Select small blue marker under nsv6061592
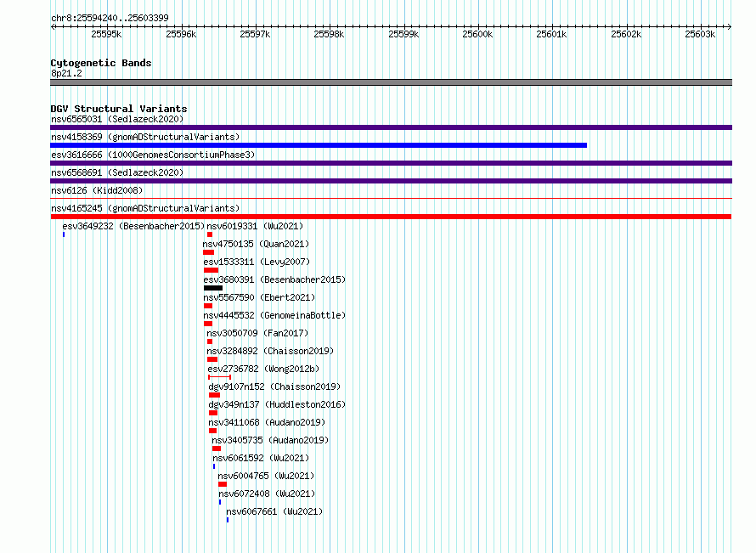Screen dimensions: 756x553 click(214, 466)
